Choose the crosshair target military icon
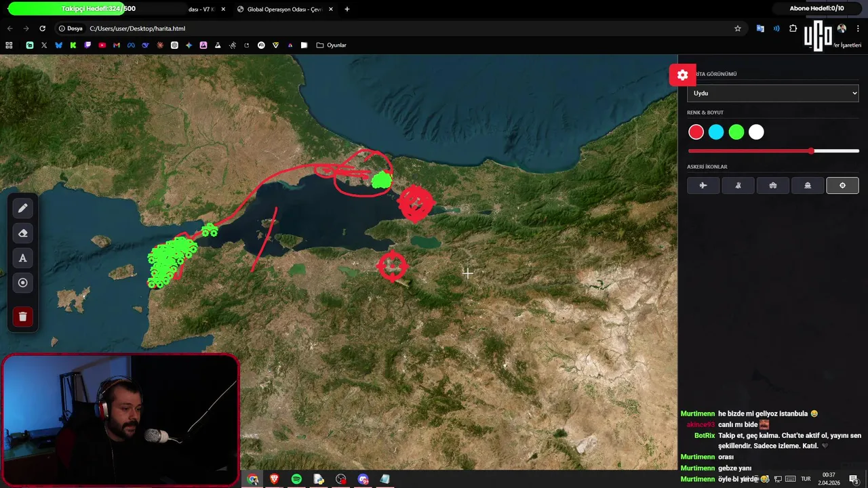Screen dimensions: 868x488 click(842, 185)
